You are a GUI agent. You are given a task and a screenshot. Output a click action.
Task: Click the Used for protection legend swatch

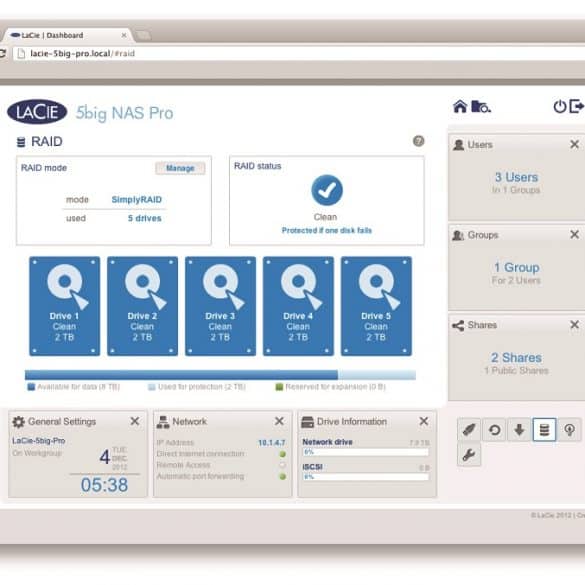point(151,387)
